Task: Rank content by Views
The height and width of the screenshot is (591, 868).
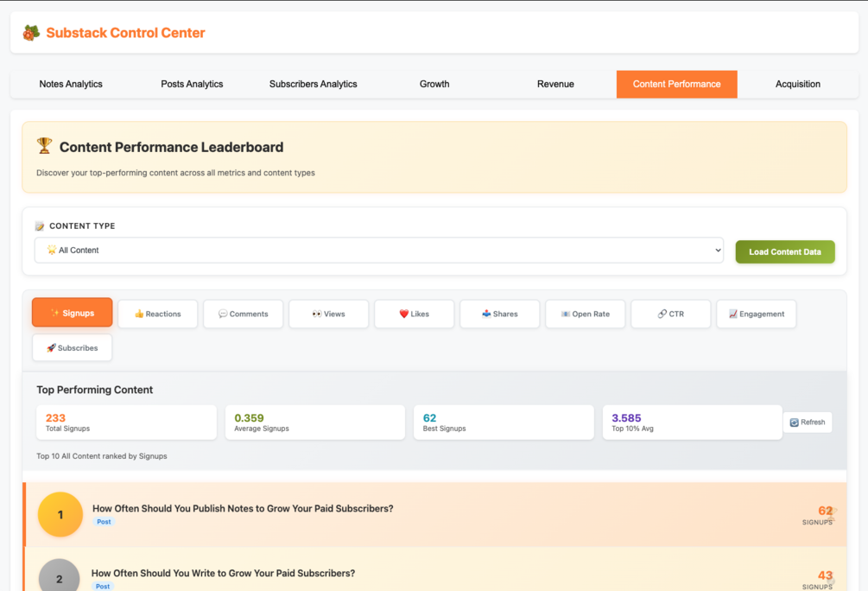Action: tap(329, 314)
